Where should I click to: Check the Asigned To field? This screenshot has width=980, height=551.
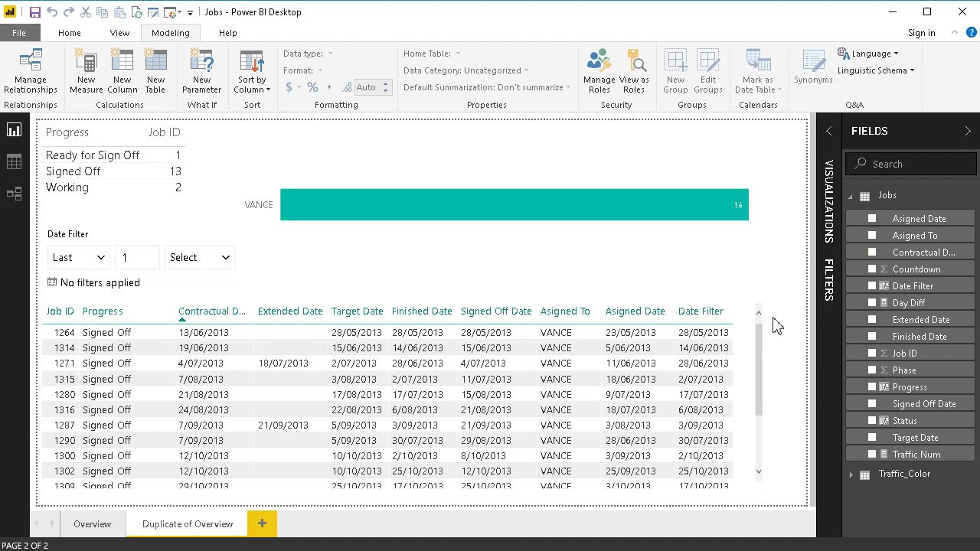871,236
